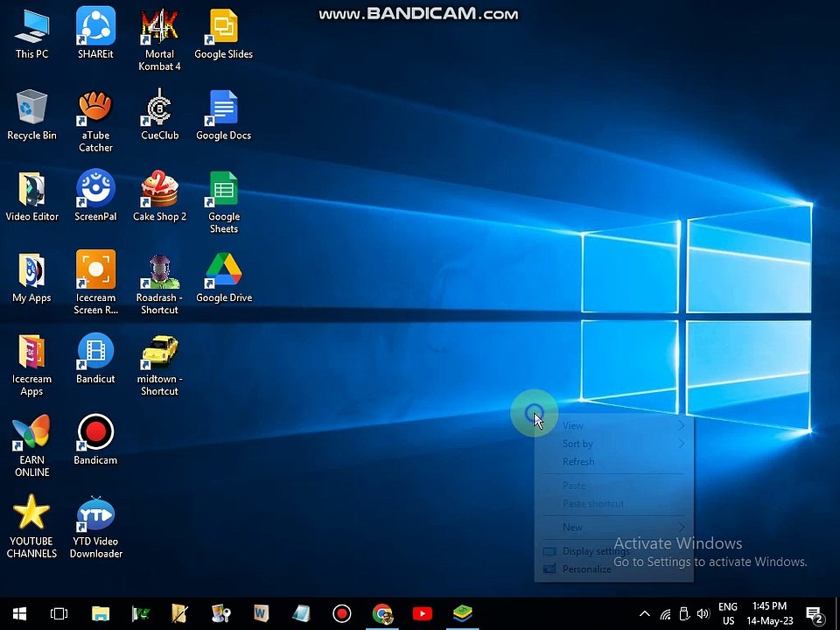This screenshot has width=840, height=630.
Task: Expand New submenu in context menu
Action: 614,527
